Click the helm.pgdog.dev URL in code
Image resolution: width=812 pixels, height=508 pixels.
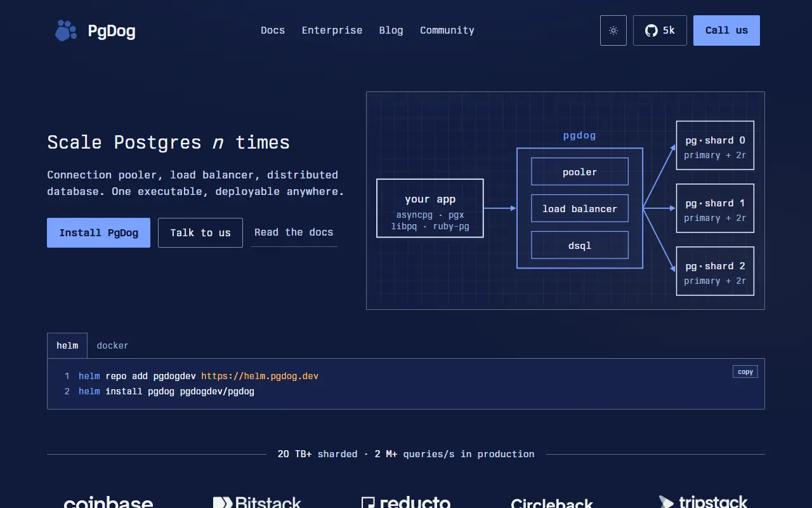pos(260,376)
